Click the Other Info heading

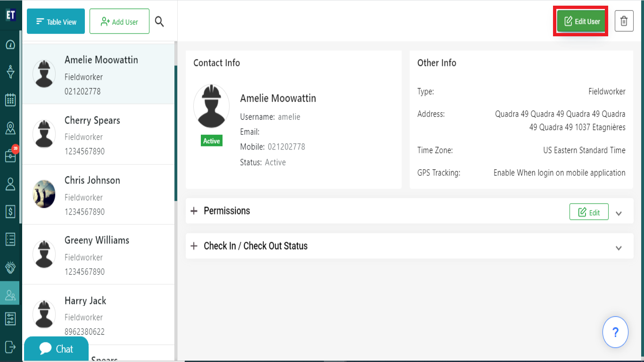point(437,63)
